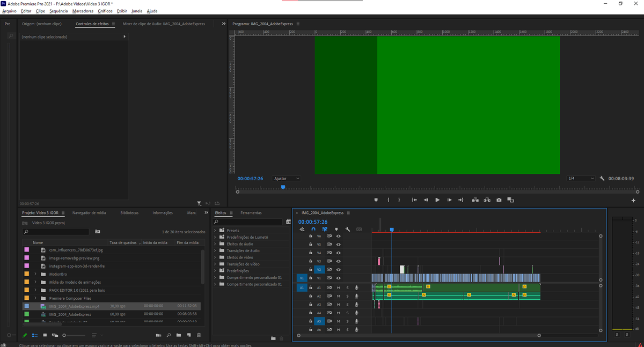This screenshot has height=347, width=644.
Task: Toggle the V1 source patching button
Action: [302, 278]
